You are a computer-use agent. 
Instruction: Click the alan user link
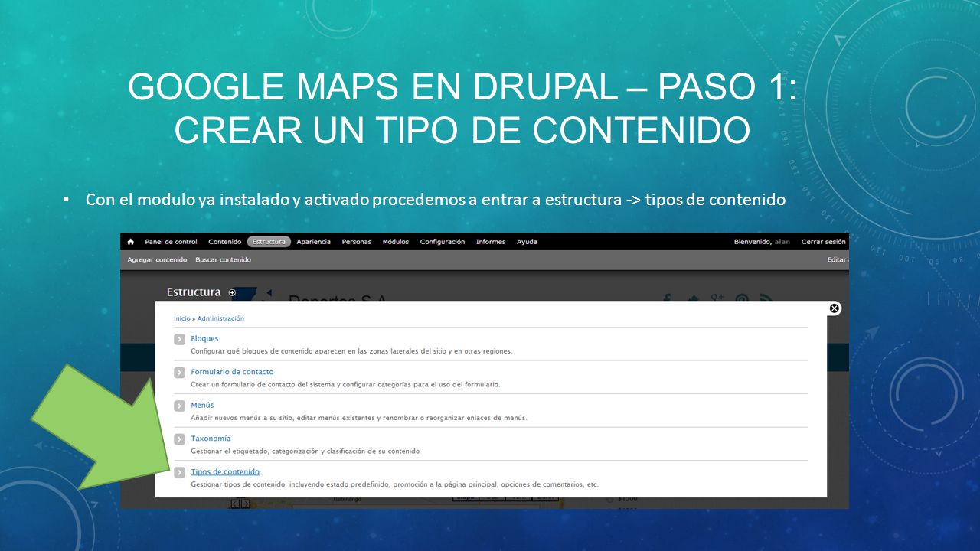pos(782,242)
